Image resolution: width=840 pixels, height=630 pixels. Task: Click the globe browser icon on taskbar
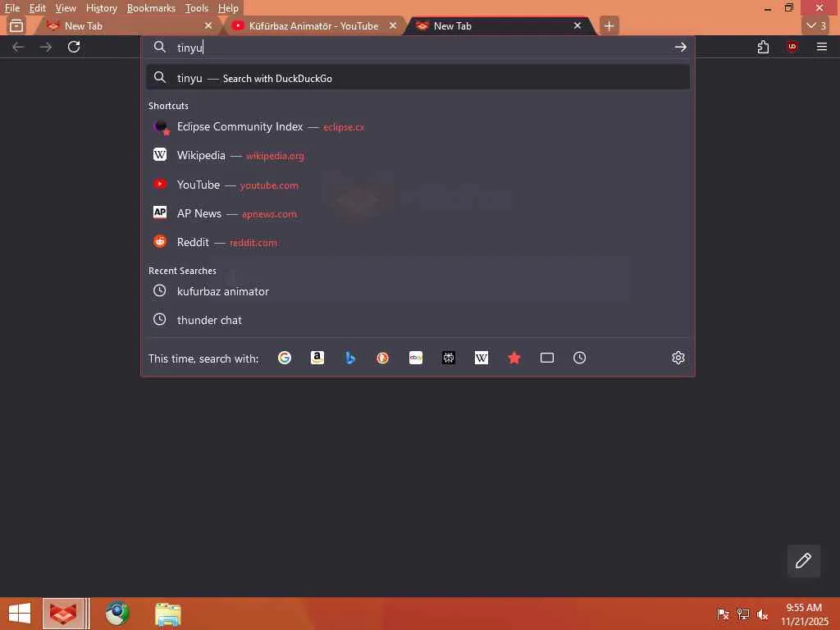pyautogui.click(x=117, y=614)
